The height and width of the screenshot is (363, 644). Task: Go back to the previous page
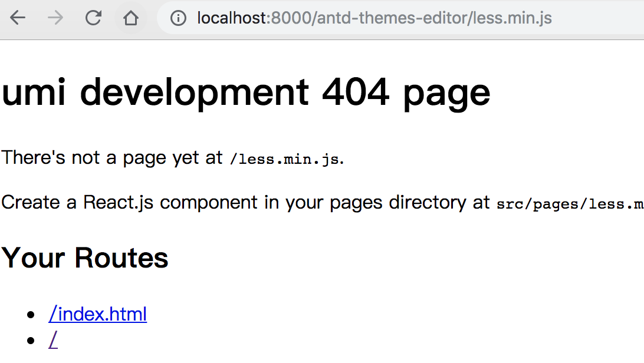coord(18,18)
